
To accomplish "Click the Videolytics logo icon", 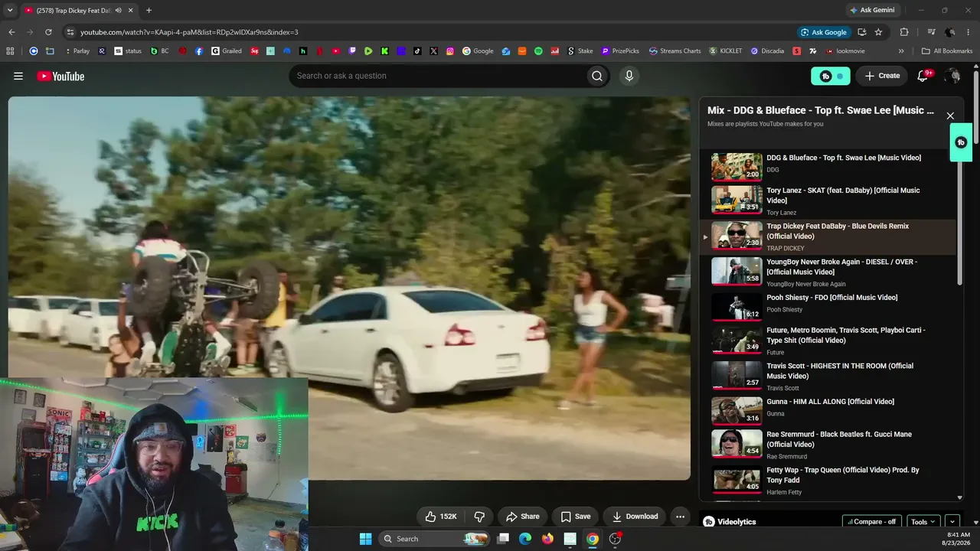I will click(709, 522).
